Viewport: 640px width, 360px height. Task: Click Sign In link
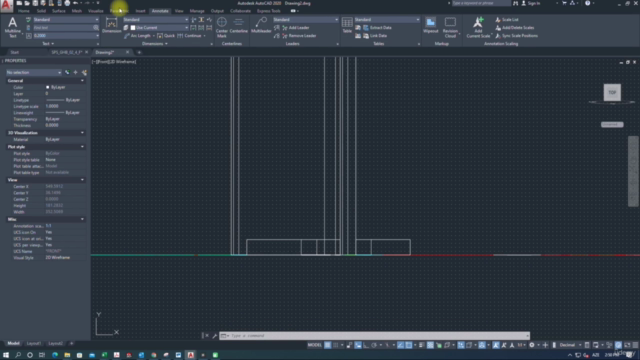(x=531, y=3)
